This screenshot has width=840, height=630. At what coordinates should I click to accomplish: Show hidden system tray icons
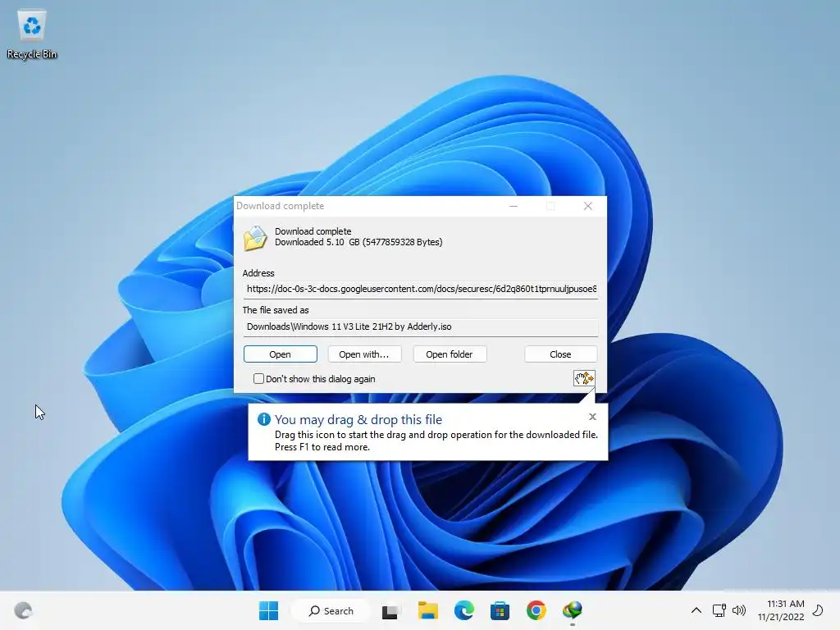tap(696, 610)
